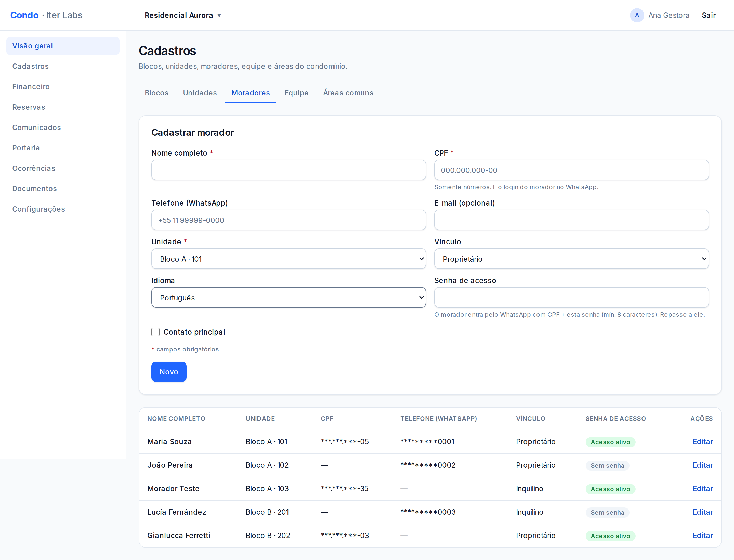Open the Idioma language dropdown
This screenshot has width=734, height=560.
[x=289, y=297]
